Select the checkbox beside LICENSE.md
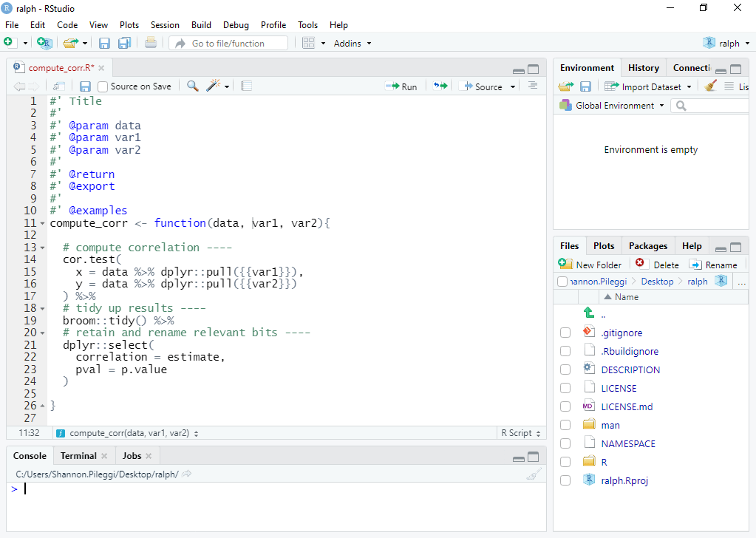 (565, 406)
